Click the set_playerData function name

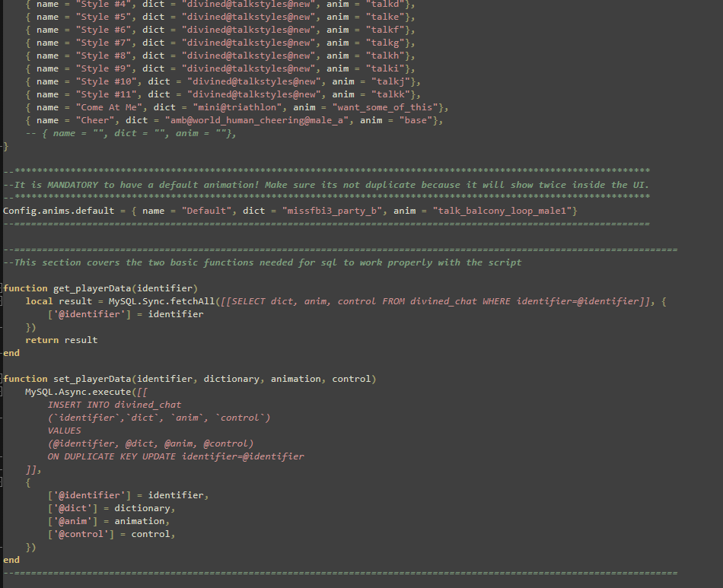click(92, 379)
